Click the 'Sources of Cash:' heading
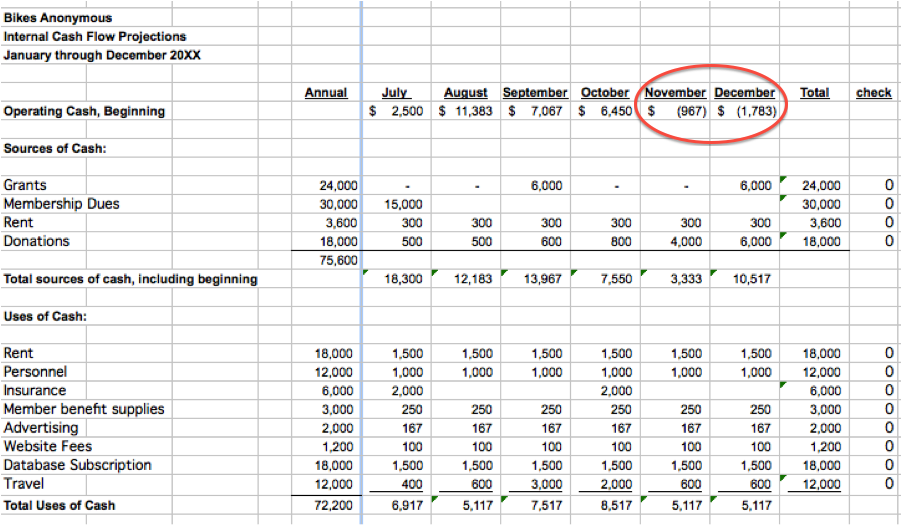 [55, 148]
